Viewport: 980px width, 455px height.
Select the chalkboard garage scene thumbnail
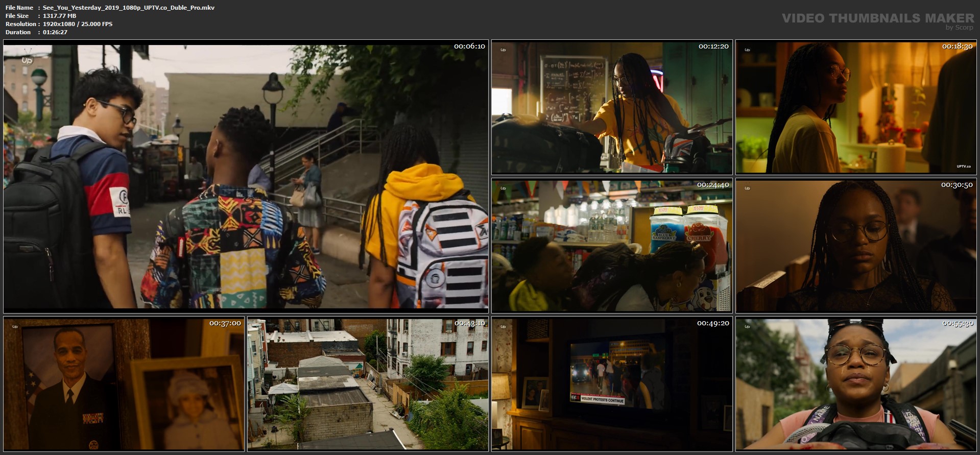pos(612,107)
